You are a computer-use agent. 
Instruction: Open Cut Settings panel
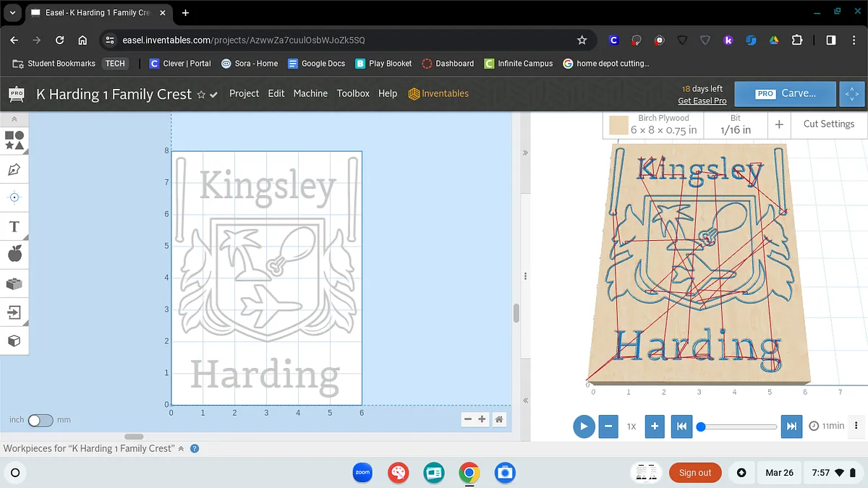[x=828, y=124]
